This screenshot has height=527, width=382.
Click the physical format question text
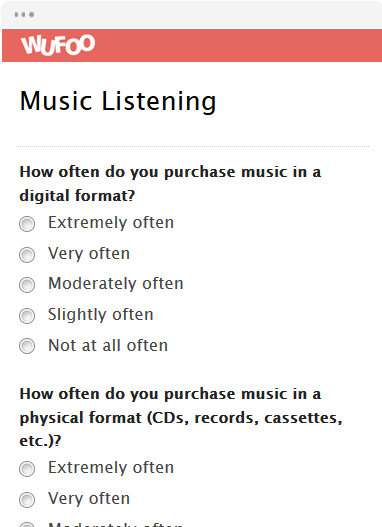pos(181,417)
